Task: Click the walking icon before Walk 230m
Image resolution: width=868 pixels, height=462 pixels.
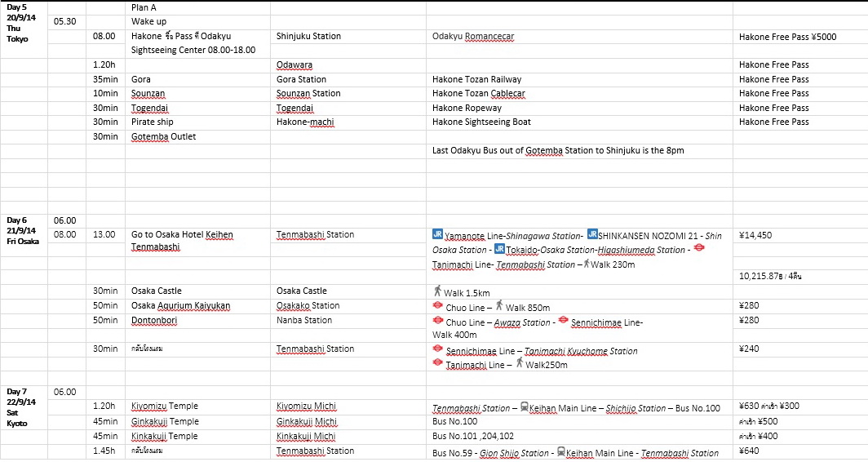Action: [x=587, y=264]
